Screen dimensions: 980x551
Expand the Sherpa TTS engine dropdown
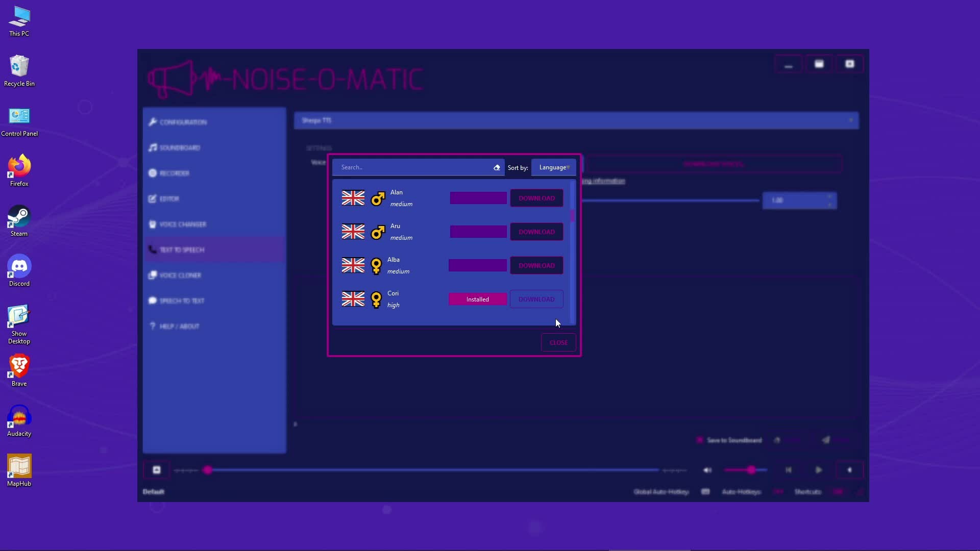click(576, 120)
